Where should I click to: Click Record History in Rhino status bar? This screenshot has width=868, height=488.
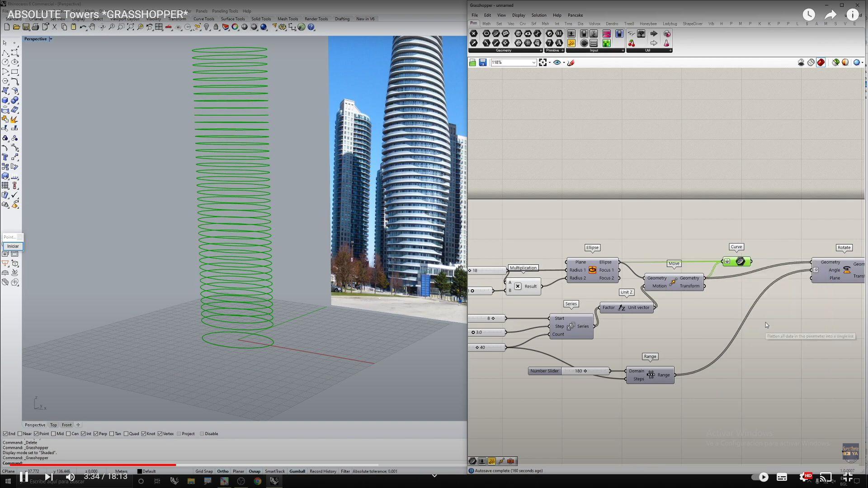323,471
